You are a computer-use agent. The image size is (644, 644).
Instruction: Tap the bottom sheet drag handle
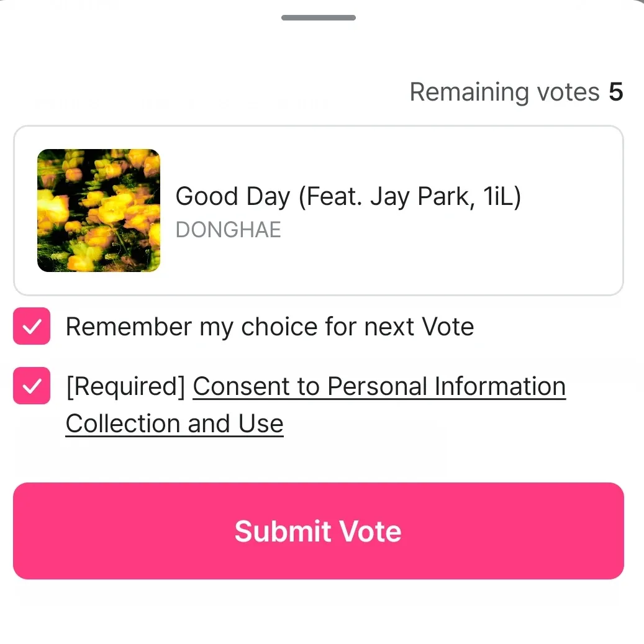(x=318, y=17)
